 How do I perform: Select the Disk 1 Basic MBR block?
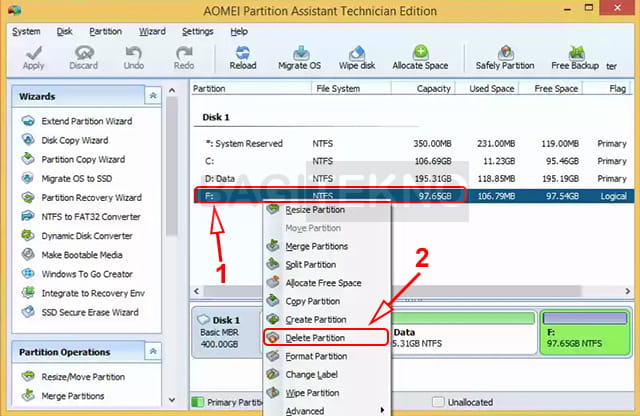227,332
